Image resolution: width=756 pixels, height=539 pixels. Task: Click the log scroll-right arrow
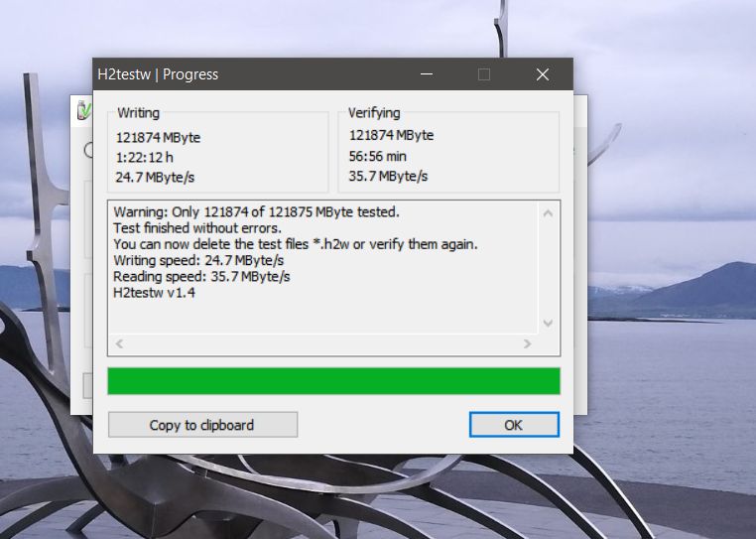(527, 343)
